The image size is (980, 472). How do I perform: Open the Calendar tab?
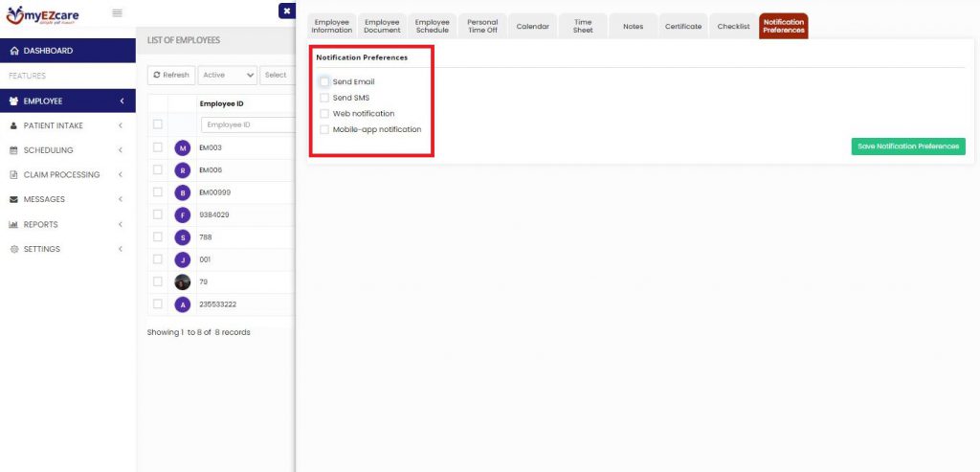click(x=532, y=26)
